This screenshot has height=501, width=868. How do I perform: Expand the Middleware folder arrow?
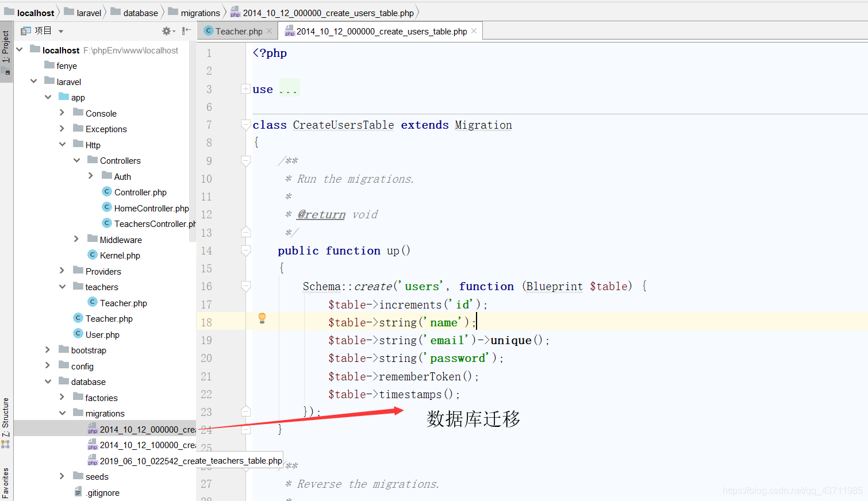coord(76,239)
